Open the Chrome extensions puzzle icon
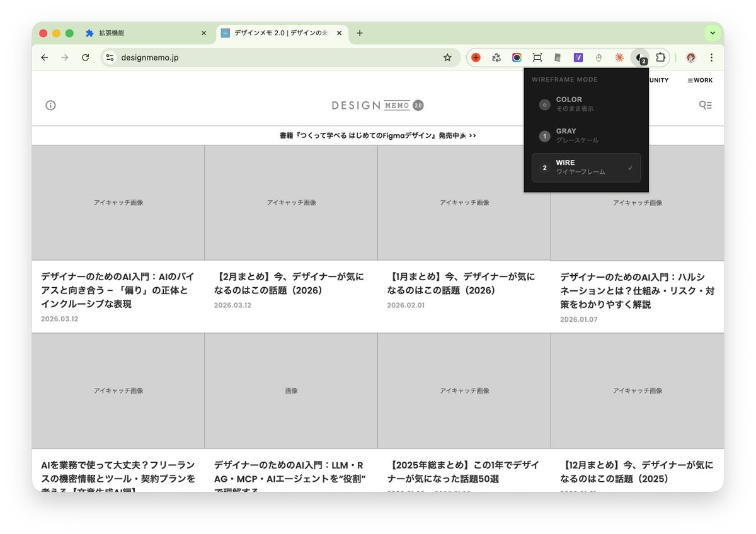Viewport: 756px width, 534px height. point(661,57)
